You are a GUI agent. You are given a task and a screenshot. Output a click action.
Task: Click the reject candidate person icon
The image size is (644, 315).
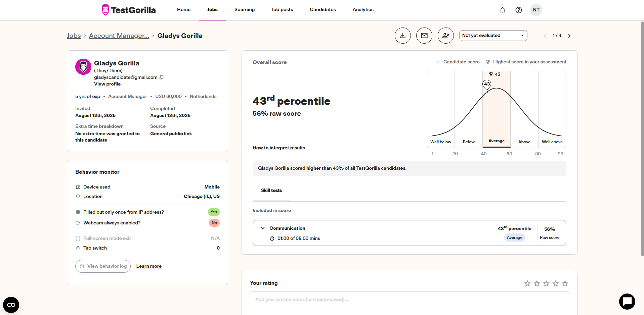click(x=445, y=36)
